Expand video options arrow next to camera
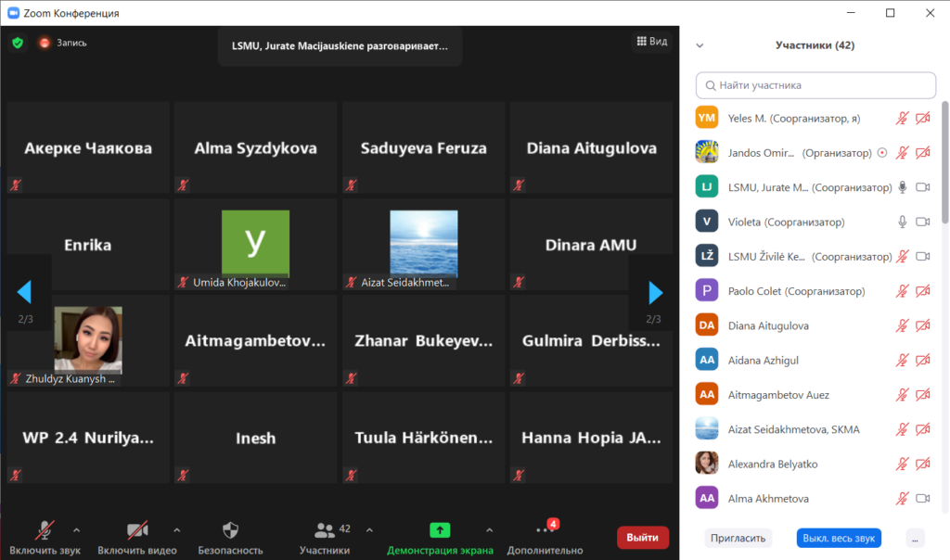This screenshot has height=560, width=950. (x=176, y=530)
